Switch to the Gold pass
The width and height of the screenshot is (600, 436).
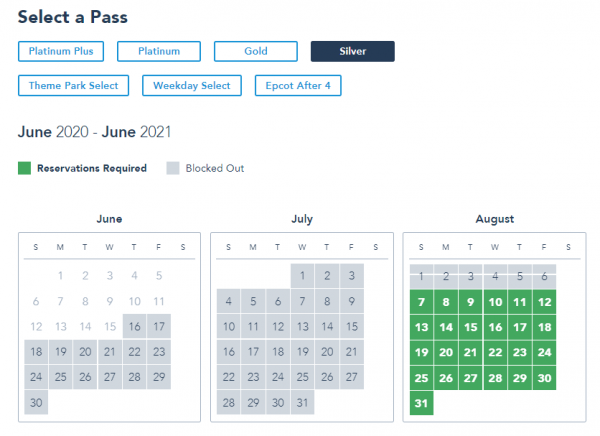tap(255, 52)
